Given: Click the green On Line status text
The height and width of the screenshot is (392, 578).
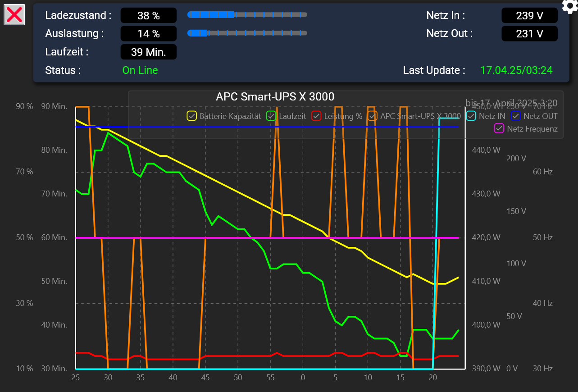Looking at the screenshot, I should coord(140,70).
